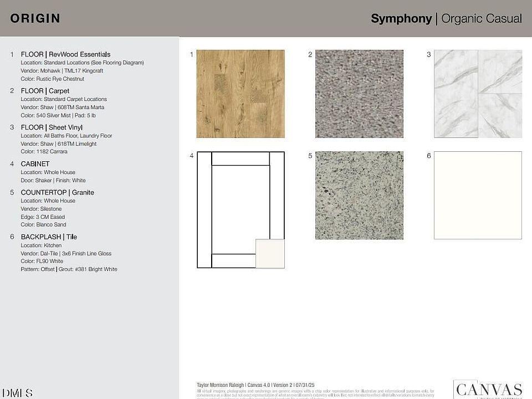Select the Blanco Sand granite countertop sample

tap(359, 195)
